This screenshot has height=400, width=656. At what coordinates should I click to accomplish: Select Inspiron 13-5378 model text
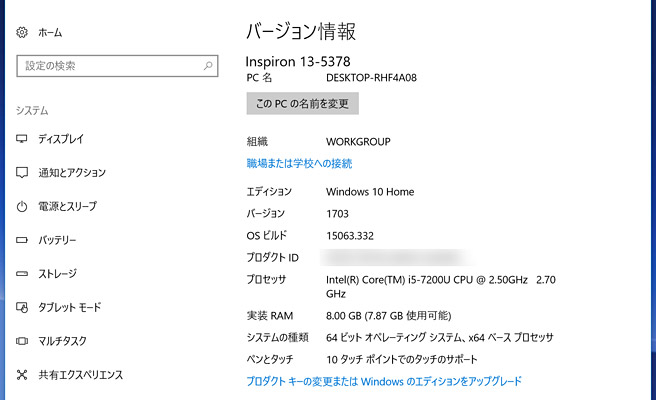tap(298, 62)
